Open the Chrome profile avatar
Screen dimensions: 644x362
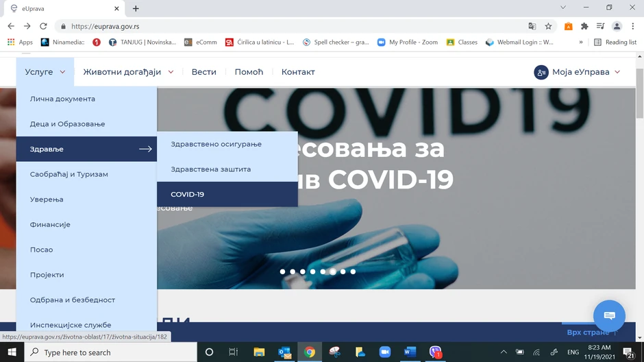coord(617,26)
